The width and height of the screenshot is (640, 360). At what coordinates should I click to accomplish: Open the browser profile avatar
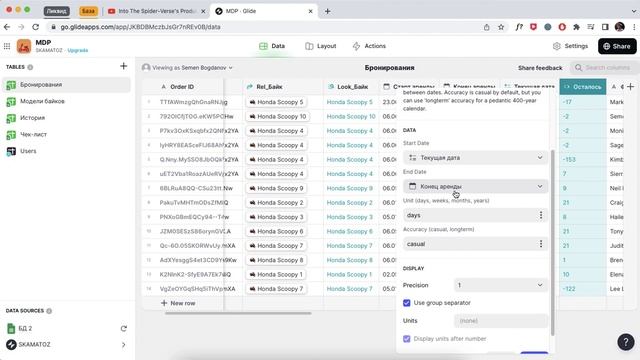point(620,27)
